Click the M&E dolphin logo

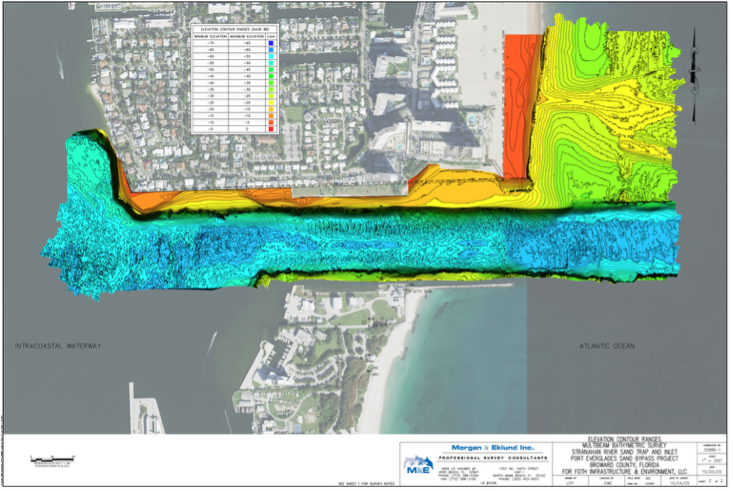point(418,465)
